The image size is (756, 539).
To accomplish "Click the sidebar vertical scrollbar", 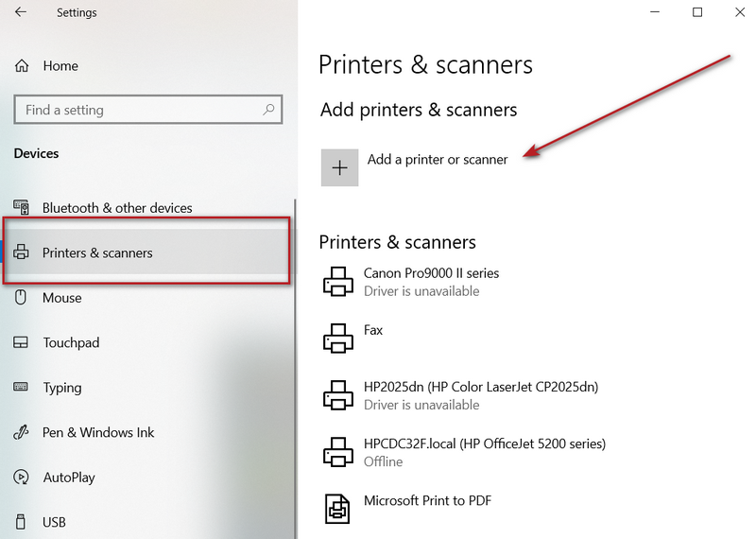I will [x=295, y=369].
